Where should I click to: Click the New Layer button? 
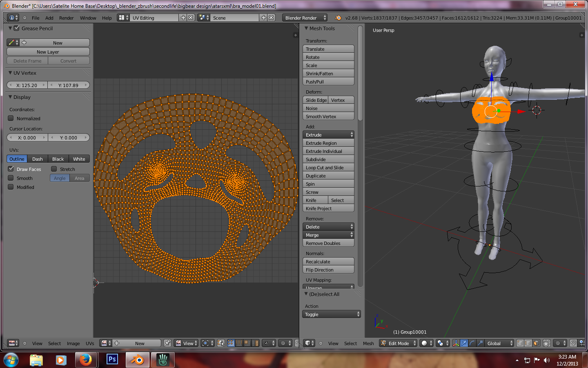pyautogui.click(x=48, y=52)
